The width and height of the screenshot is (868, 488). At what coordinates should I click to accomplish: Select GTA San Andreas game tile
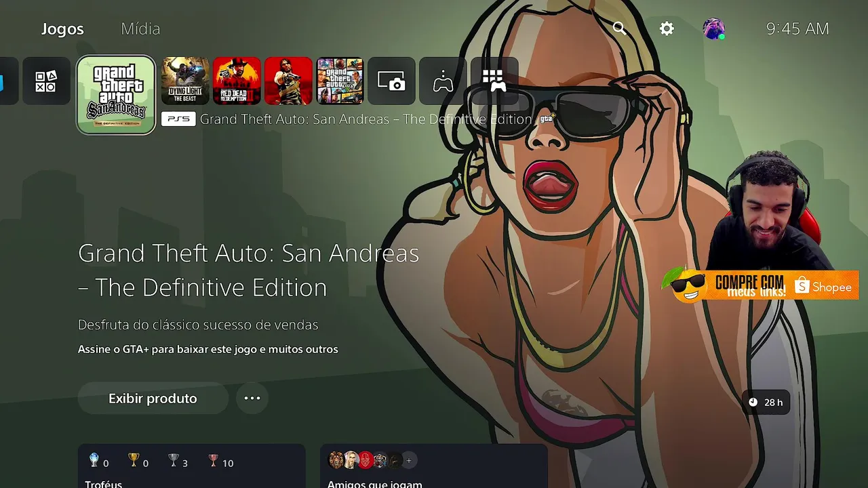click(116, 95)
